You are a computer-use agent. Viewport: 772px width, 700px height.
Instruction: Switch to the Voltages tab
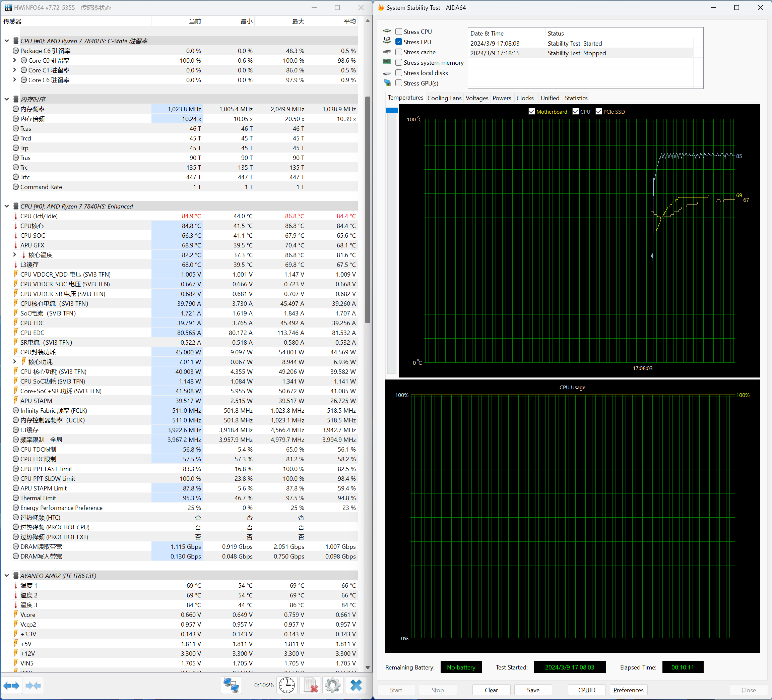(x=477, y=98)
